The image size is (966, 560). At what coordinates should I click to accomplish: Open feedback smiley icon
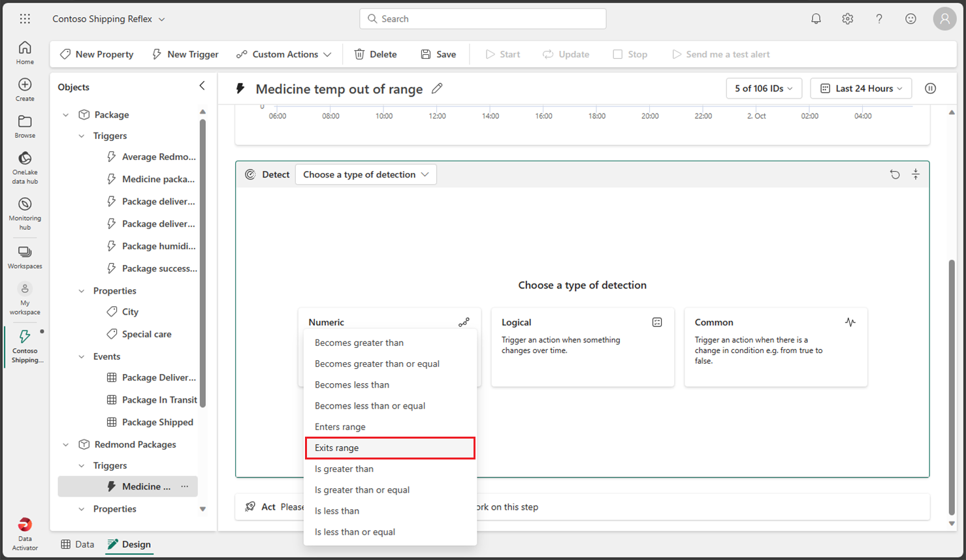[910, 19]
